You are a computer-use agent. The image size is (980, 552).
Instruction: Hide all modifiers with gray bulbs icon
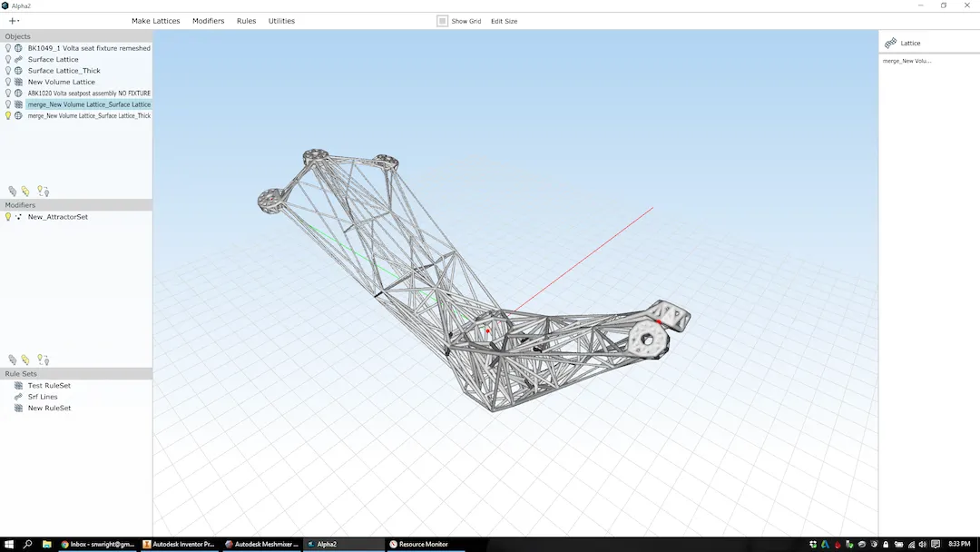(13, 360)
